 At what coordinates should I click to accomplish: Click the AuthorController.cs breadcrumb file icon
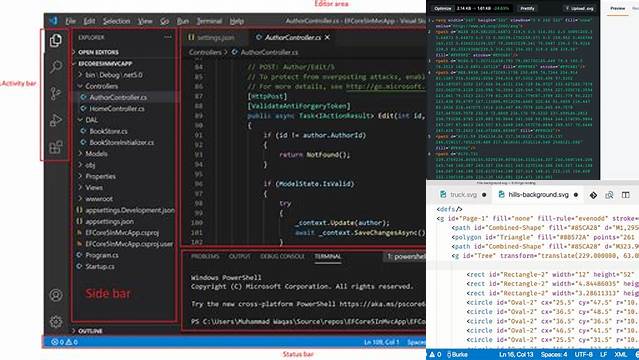click(235, 52)
